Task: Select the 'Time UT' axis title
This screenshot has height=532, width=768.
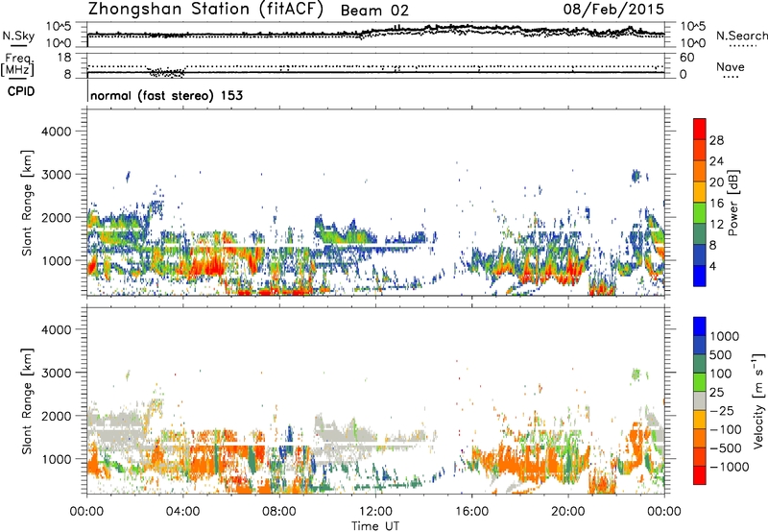Action: (x=375, y=526)
